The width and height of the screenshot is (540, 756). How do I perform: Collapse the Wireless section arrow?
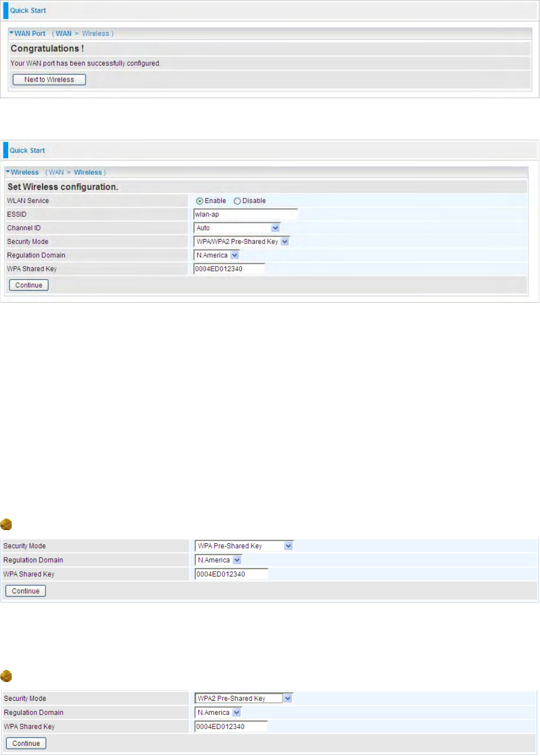(8, 172)
